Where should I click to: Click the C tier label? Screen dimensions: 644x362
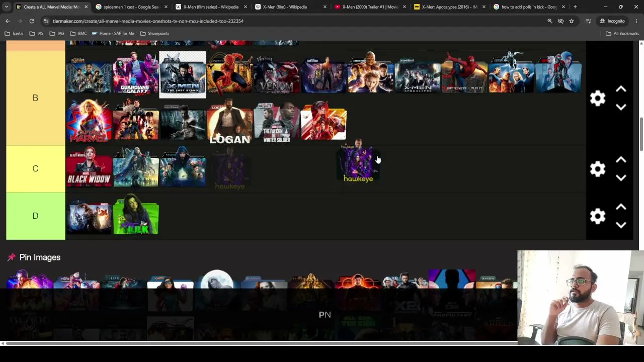pos(35,169)
